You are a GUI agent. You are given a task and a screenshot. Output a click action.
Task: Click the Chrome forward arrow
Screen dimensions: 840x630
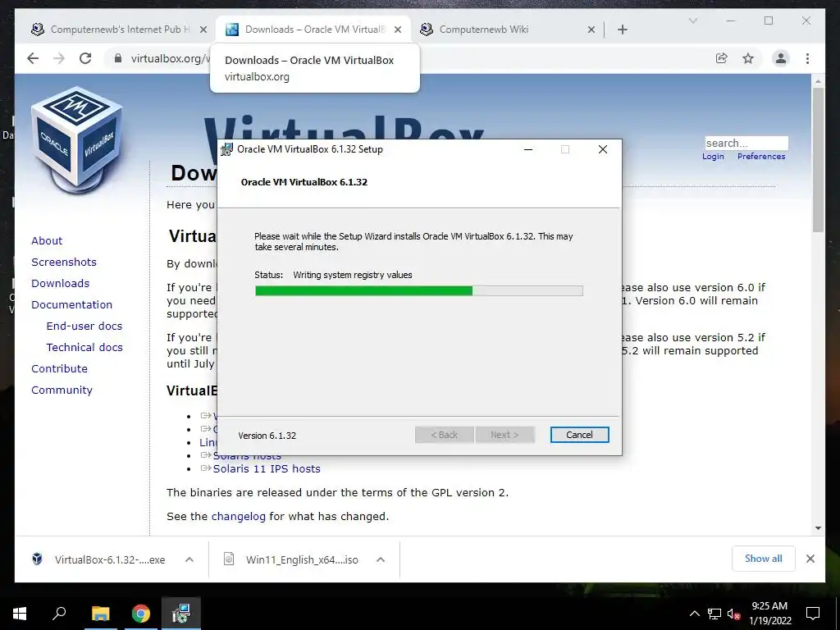coord(59,58)
